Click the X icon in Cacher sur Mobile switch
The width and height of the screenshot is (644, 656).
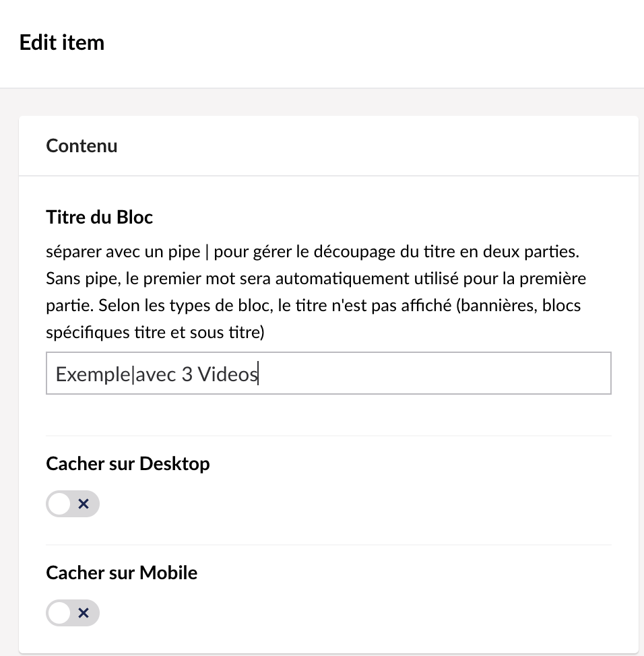click(x=84, y=613)
